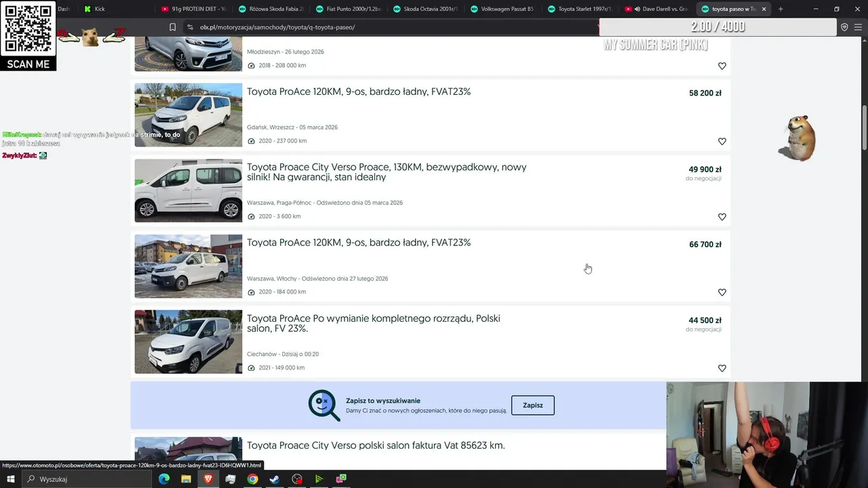Switch to the Fiat Punto 2000r tab
The image size is (868, 488).
tap(349, 9)
